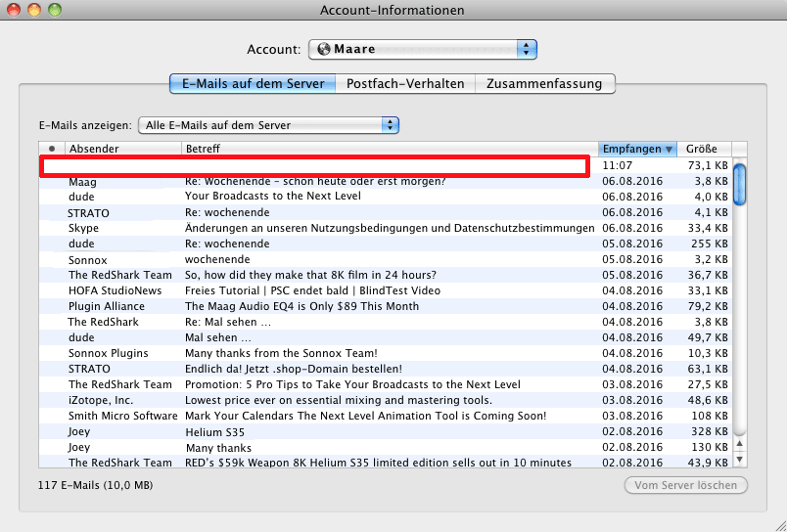The height and width of the screenshot is (532, 787).
Task: Select the Maag email about Wochenende
Action: click(x=386, y=181)
